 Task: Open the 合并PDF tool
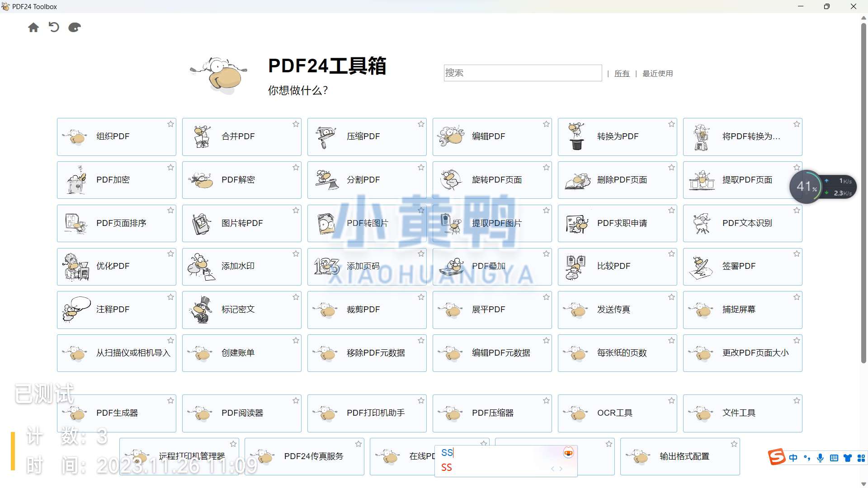[241, 136]
